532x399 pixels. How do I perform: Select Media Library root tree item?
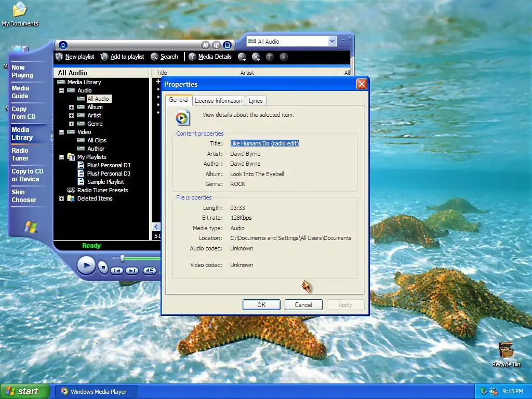tap(84, 82)
